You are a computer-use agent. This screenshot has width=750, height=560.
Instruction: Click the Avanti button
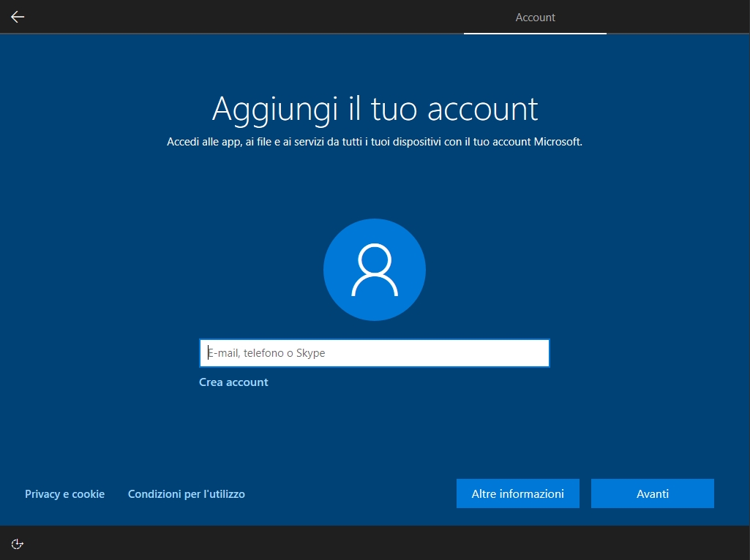(653, 493)
